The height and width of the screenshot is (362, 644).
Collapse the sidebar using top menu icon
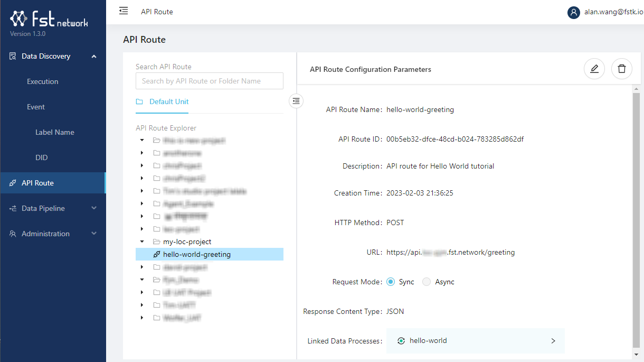tap(124, 11)
